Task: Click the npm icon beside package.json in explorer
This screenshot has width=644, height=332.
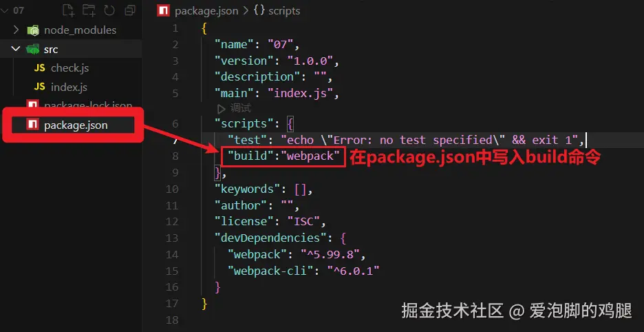Action: click(x=32, y=125)
